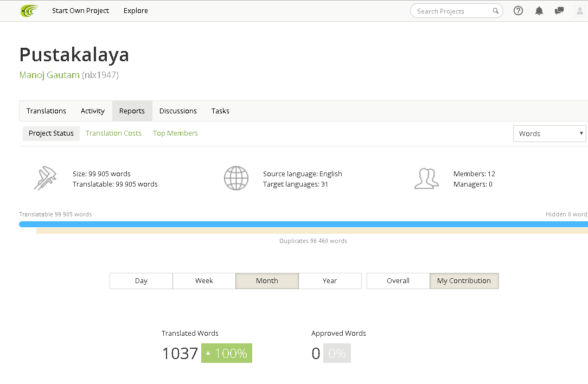Switch to the Discussions tab

[178, 111]
